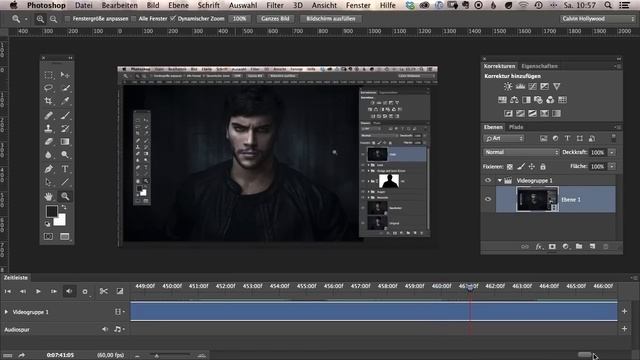
Task: Add media to Videogruppe 1 track
Action: coord(624,311)
